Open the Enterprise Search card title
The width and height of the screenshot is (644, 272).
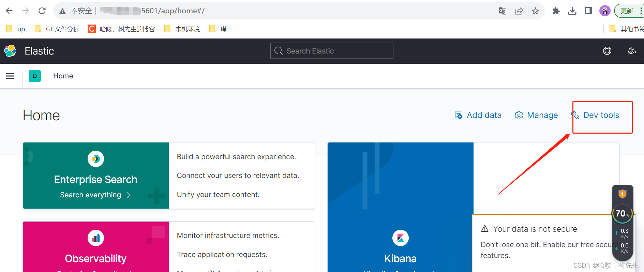[x=96, y=180]
